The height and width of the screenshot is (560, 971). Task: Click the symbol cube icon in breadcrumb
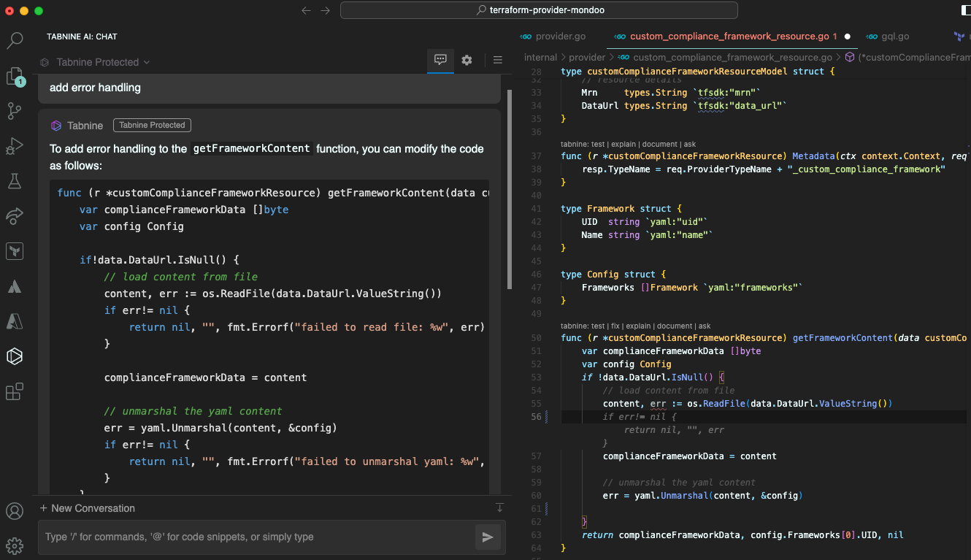[x=850, y=57]
